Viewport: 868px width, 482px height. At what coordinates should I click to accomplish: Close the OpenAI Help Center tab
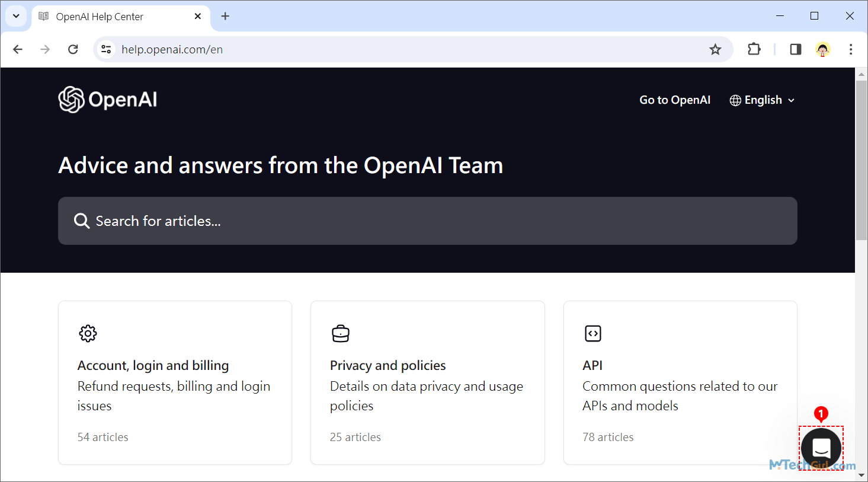[198, 16]
